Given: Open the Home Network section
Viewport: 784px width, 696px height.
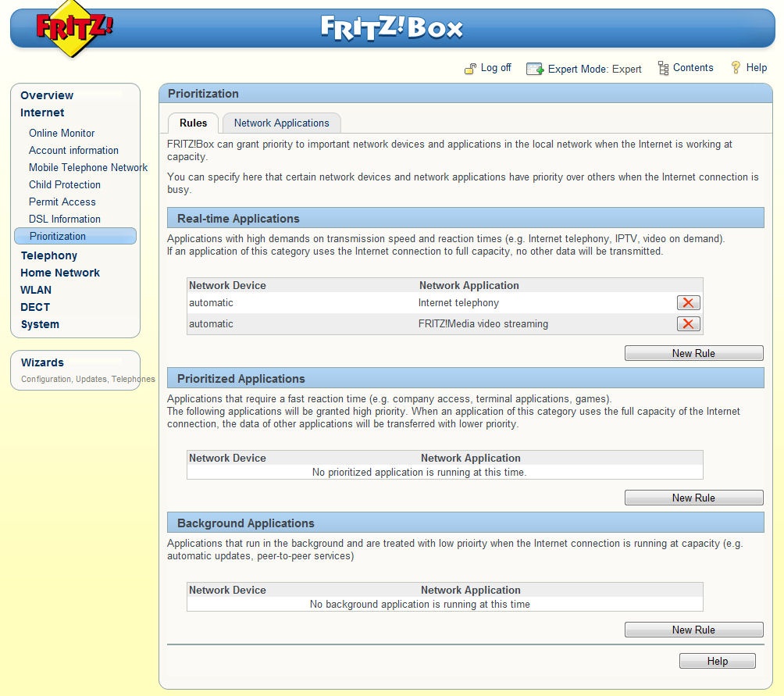Looking at the screenshot, I should 60,273.
